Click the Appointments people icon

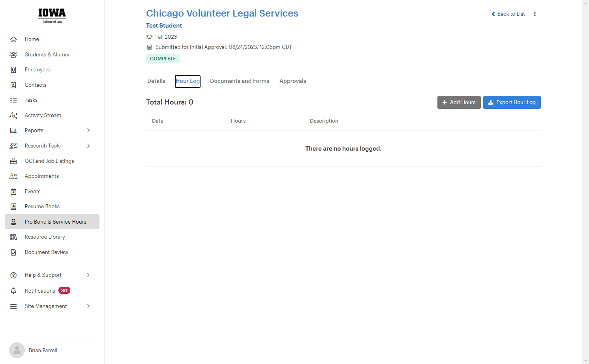(x=13, y=176)
